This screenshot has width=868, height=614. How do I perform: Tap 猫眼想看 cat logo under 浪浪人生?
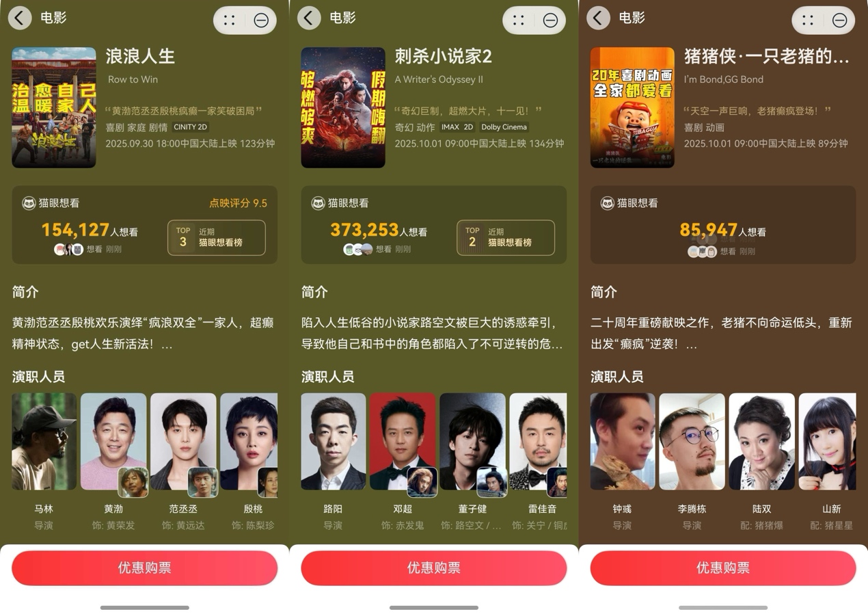(29, 203)
